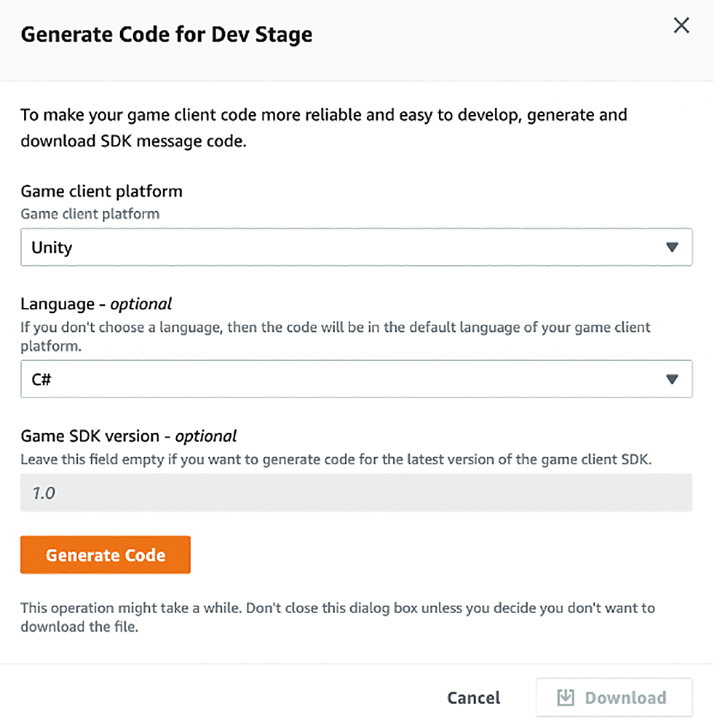Click the X close icon in the corner
This screenshot has width=717, height=728.
[681, 25]
